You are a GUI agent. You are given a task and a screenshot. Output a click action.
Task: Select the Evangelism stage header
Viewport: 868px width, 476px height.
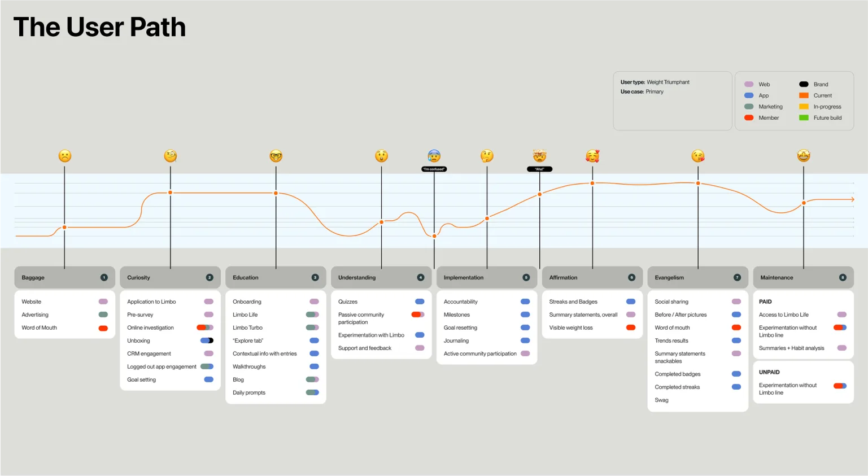[698, 277]
